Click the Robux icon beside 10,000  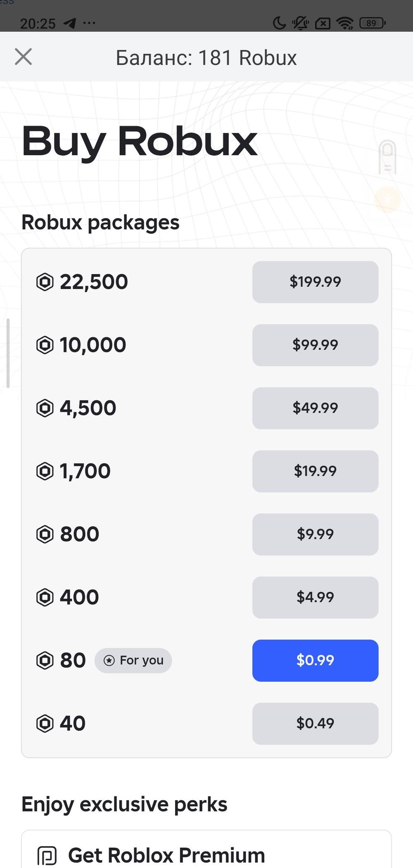click(45, 345)
